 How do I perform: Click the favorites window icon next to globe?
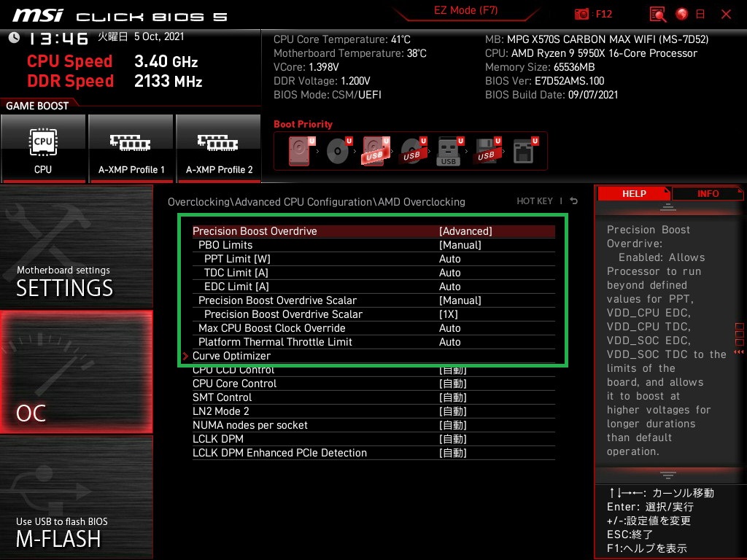[x=700, y=15]
